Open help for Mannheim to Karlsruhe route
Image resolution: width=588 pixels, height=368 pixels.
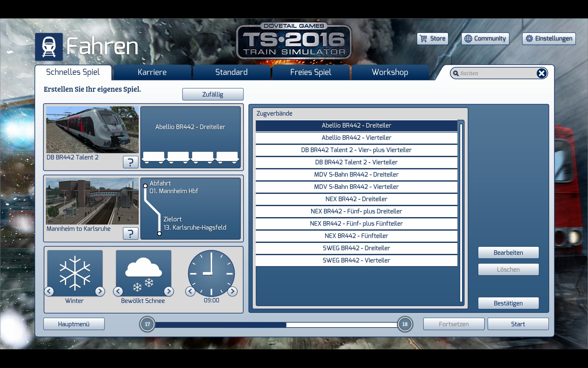[x=130, y=233]
